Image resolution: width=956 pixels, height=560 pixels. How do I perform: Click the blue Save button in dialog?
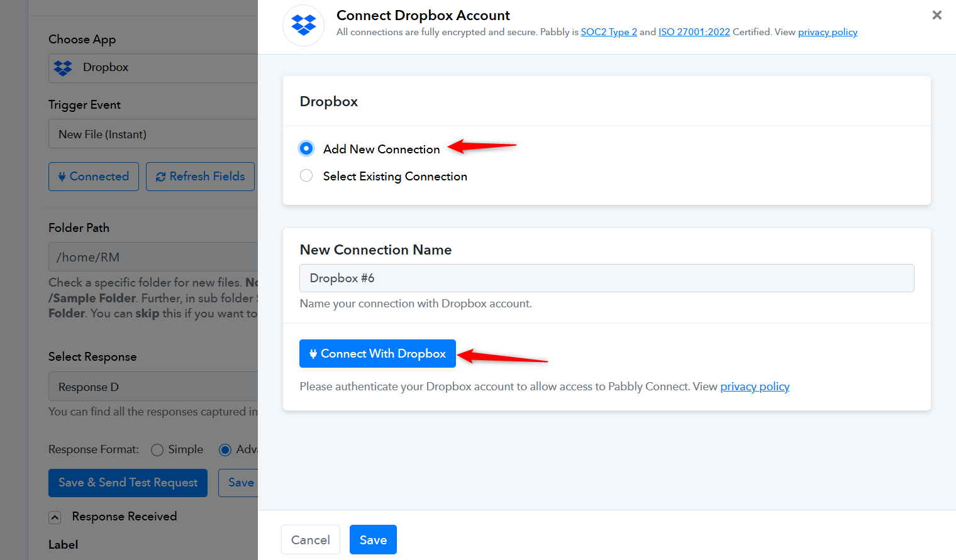pyautogui.click(x=373, y=540)
